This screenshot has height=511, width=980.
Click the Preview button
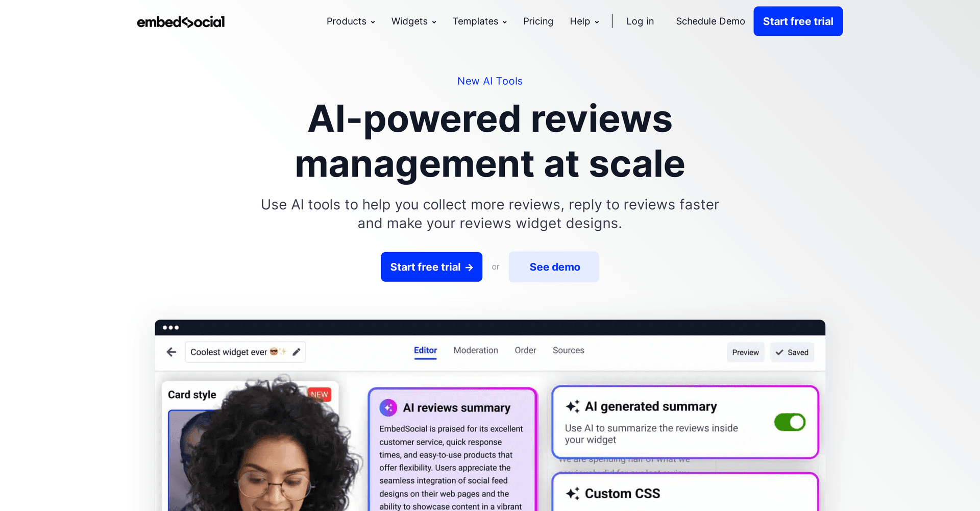click(745, 352)
